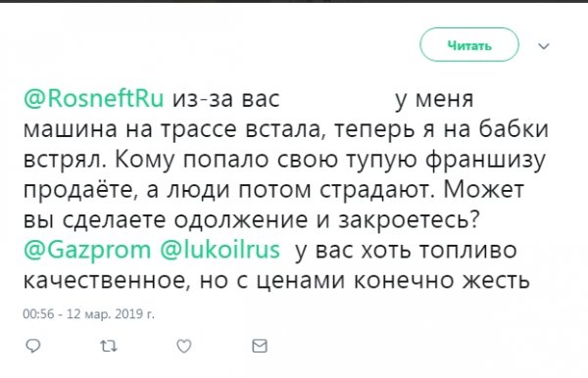The width and height of the screenshot is (588, 378).
Task: Click the phrase 'из-за вас' after @RosneftRu
Action: (226, 100)
